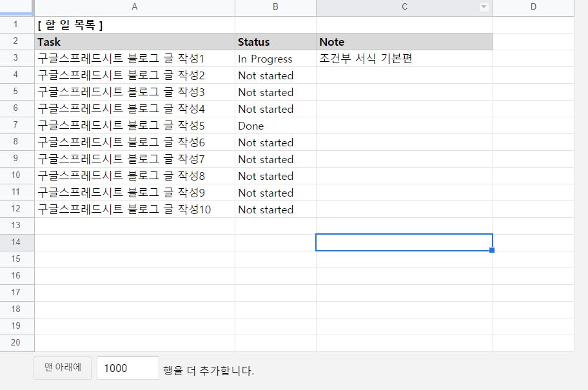588x390 pixels.
Task: Click the 'Status' header cell
Action: 276,42
